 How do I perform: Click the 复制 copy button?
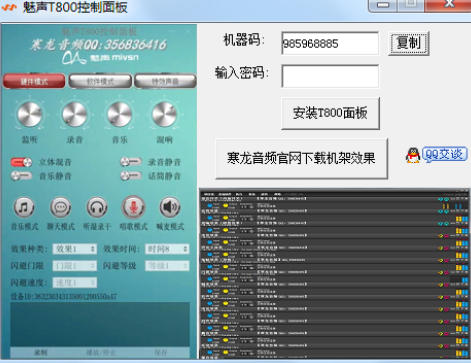click(x=409, y=43)
